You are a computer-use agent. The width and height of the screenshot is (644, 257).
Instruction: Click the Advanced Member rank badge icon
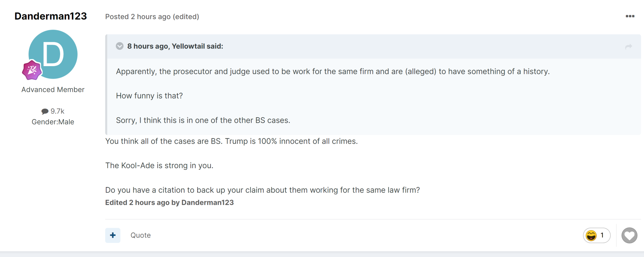coord(32,70)
